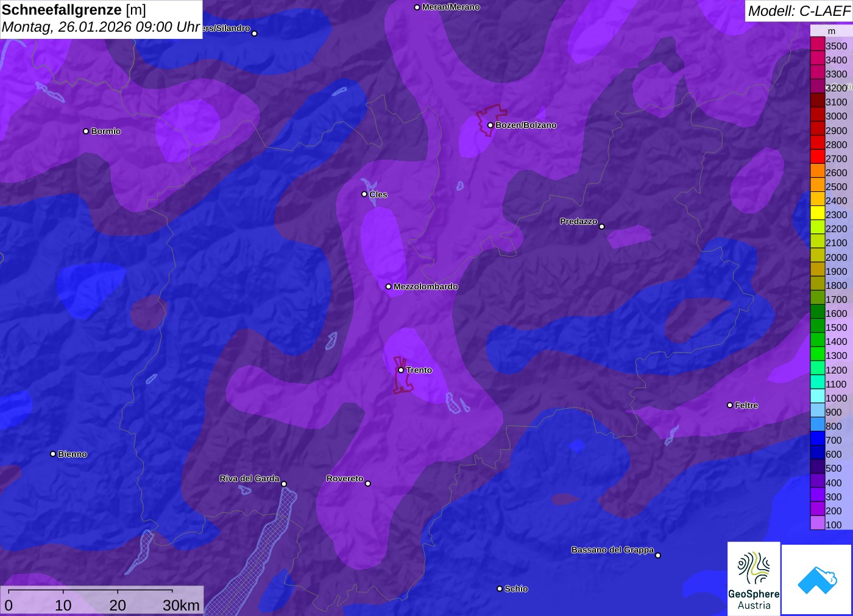Click the 'Schneefallgrenze [m]' title text
853x616 pixels.
[x=74, y=10]
